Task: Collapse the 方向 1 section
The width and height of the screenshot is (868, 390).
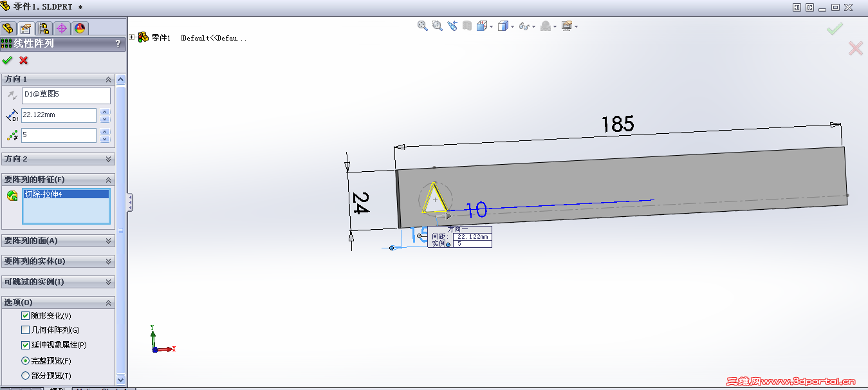Action: [108, 79]
